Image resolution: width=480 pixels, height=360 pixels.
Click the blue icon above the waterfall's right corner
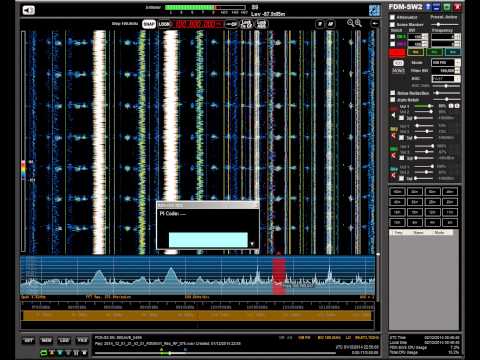click(x=374, y=10)
